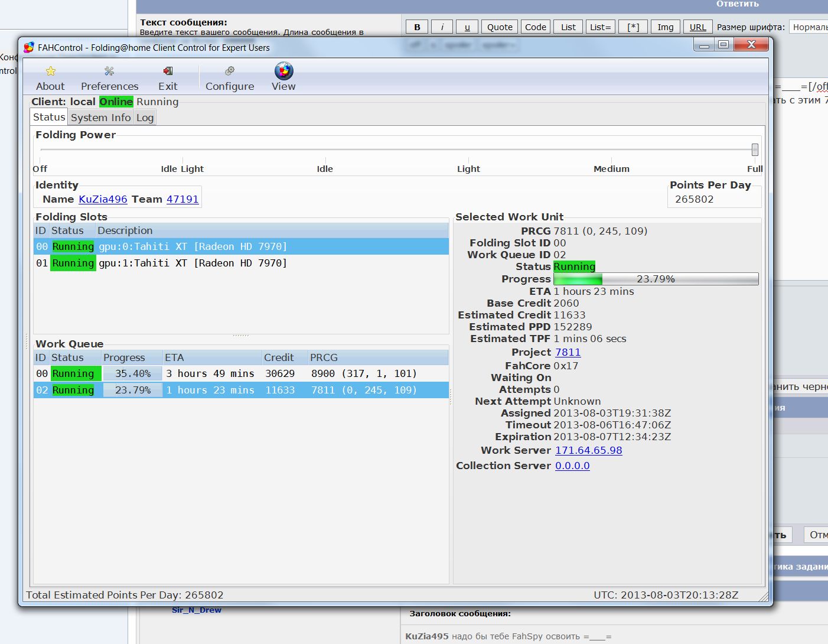Select folding slot 01 gpu:1 row
The height and width of the screenshot is (644, 828).
[241, 263]
